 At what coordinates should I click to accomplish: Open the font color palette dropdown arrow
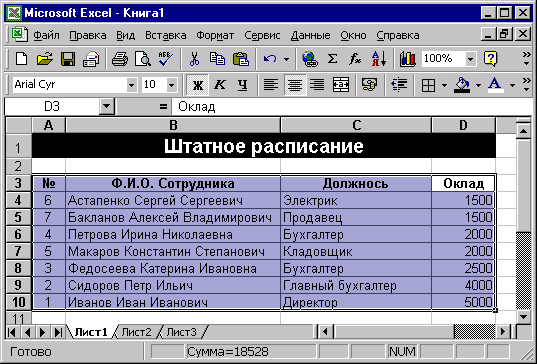[x=512, y=85]
